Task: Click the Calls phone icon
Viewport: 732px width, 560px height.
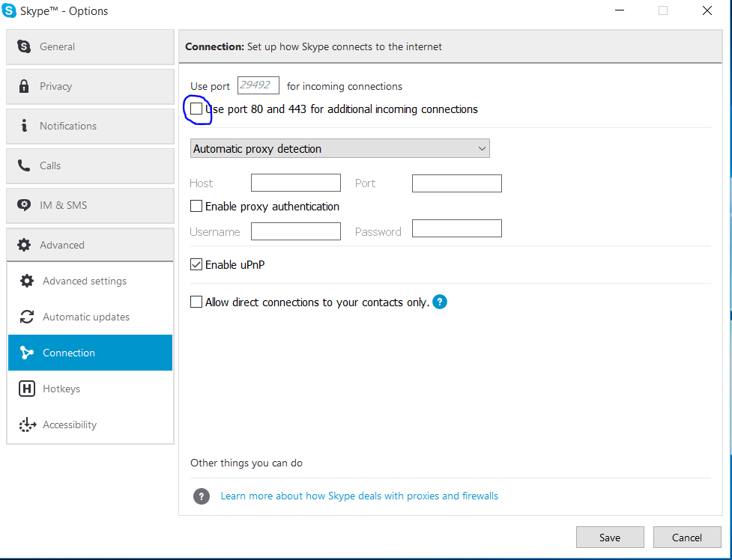Action: click(25, 165)
